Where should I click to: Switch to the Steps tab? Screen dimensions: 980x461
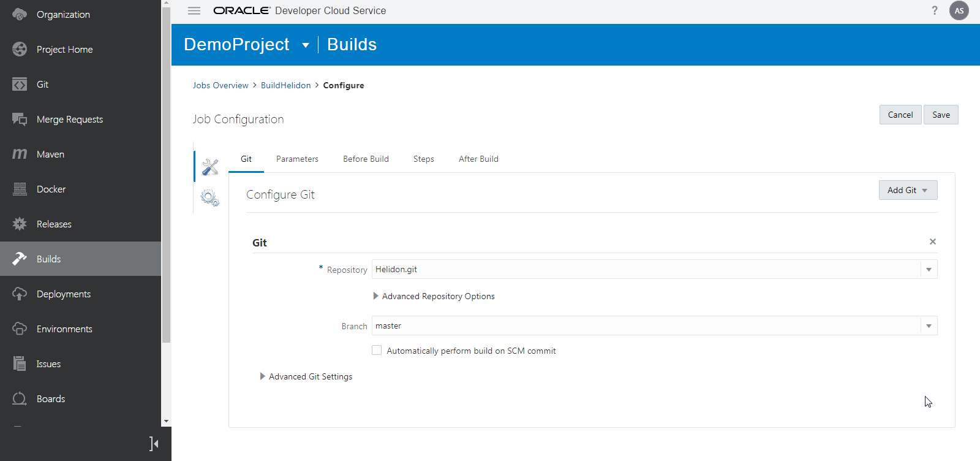point(423,159)
